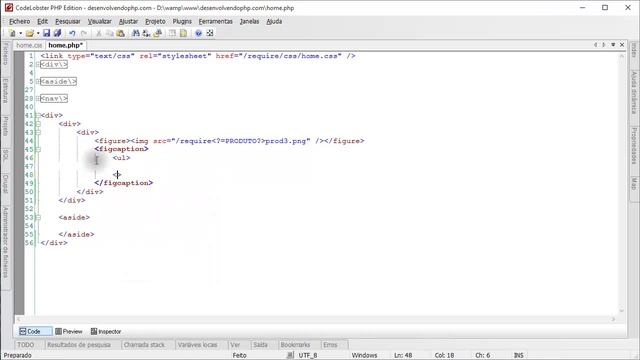Open the Pesquisar menu
The width and height of the screenshot is (640, 360).
[x=68, y=21]
